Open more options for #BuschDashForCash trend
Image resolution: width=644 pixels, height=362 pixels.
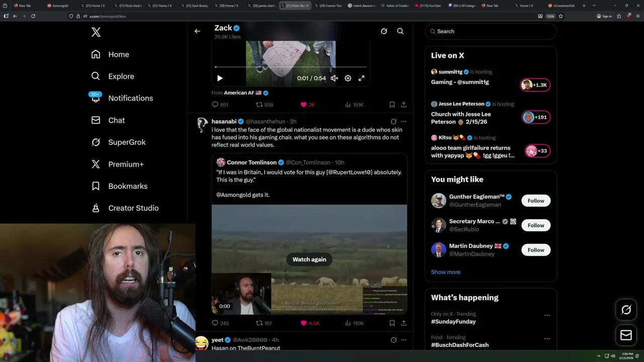(547, 339)
